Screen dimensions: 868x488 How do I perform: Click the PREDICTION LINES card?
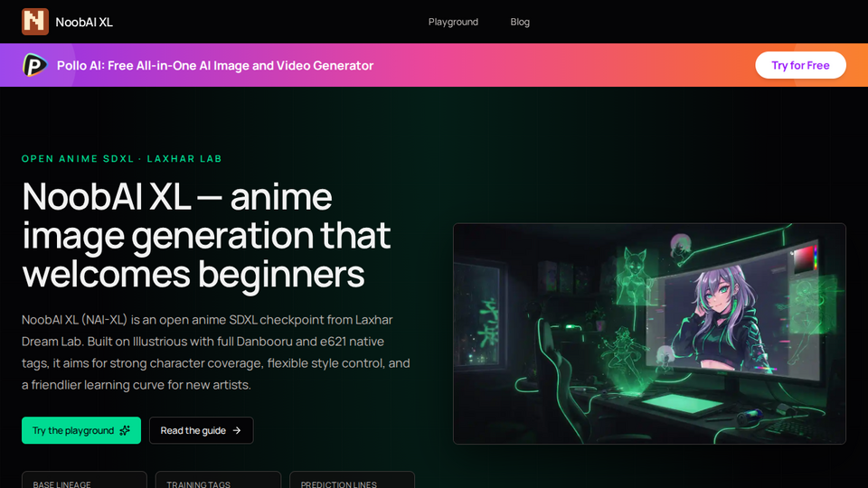point(352,480)
